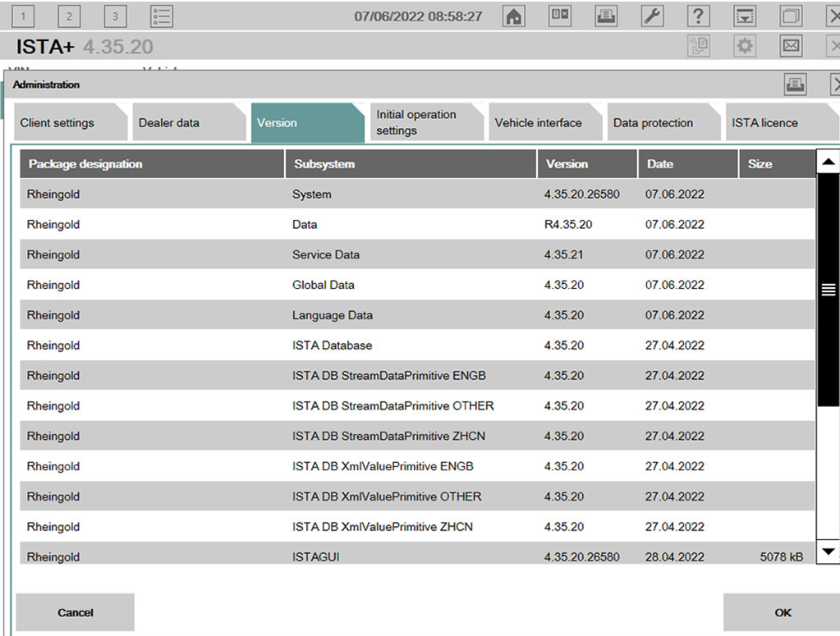Select ISTA DB StreamDataPrimitive ZHCN row
840x636 pixels.
pyautogui.click(x=417, y=437)
